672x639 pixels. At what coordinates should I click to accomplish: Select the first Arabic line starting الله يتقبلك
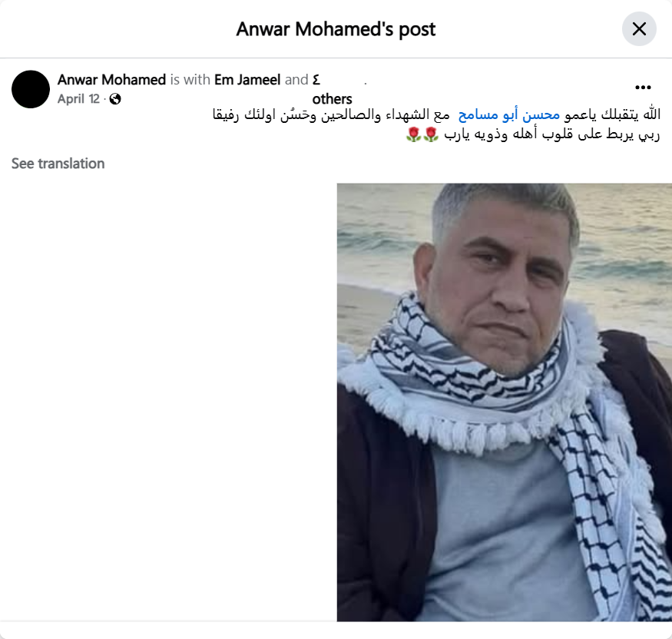point(436,114)
